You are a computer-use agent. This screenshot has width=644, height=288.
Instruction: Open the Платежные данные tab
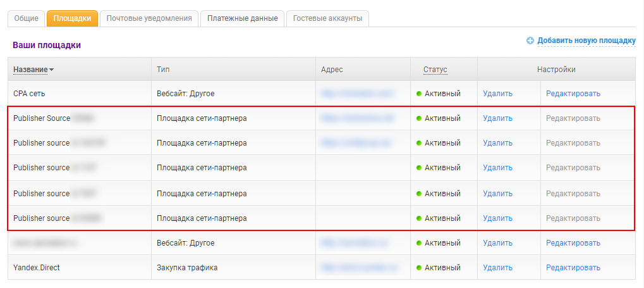[x=242, y=18]
